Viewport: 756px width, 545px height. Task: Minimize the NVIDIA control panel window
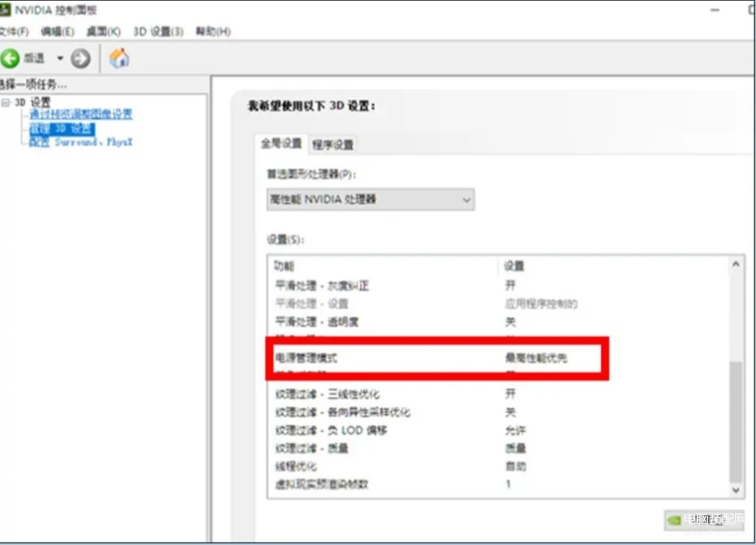pos(715,10)
